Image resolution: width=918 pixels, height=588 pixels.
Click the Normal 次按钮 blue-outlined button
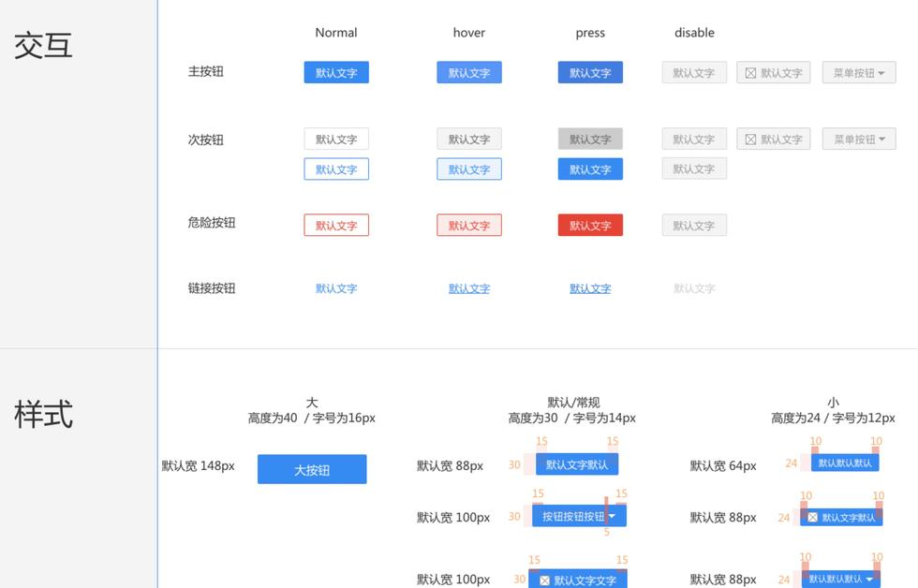click(336, 169)
